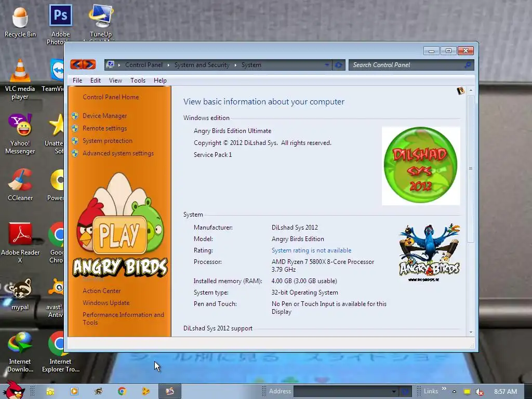The width and height of the screenshot is (532, 399).
Task: Click the folder icon on taskbar
Action: pos(50,392)
